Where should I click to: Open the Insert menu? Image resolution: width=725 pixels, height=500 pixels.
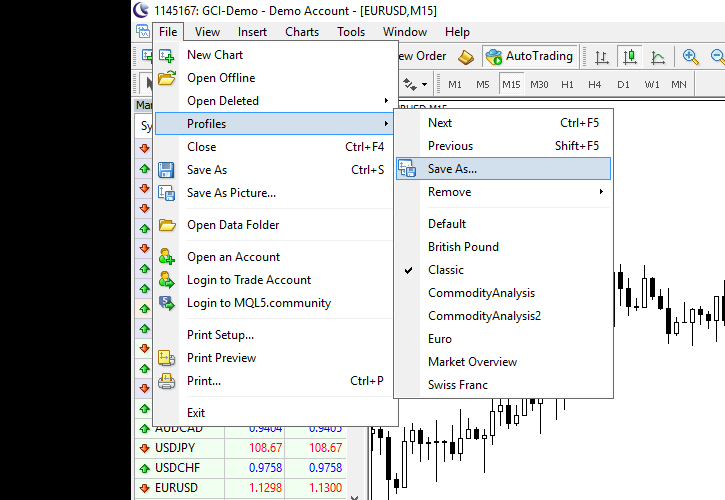coord(252,32)
